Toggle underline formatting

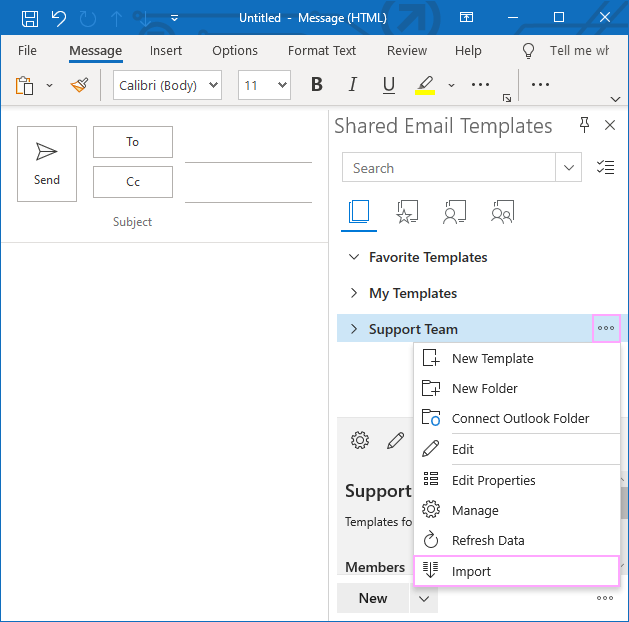(389, 85)
